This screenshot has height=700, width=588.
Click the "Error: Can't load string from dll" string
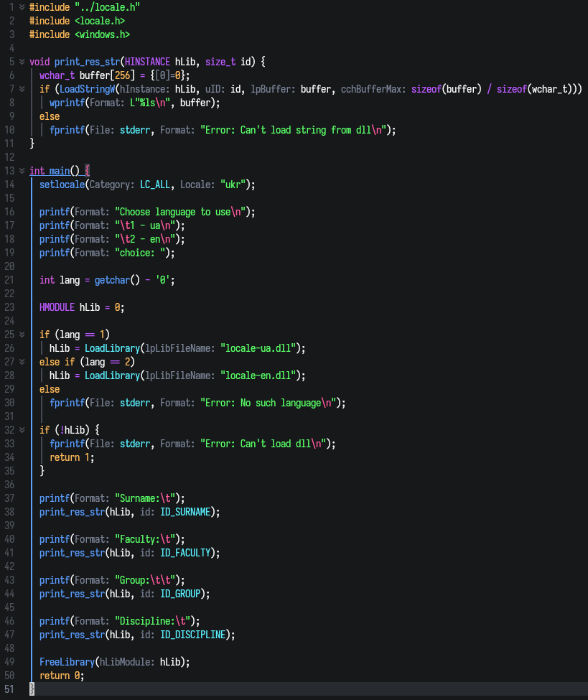tap(293, 130)
